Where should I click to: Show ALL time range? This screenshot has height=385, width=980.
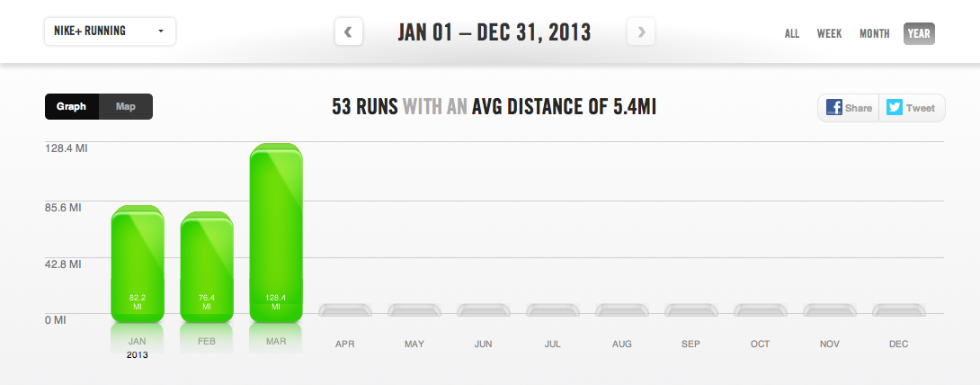coord(792,34)
